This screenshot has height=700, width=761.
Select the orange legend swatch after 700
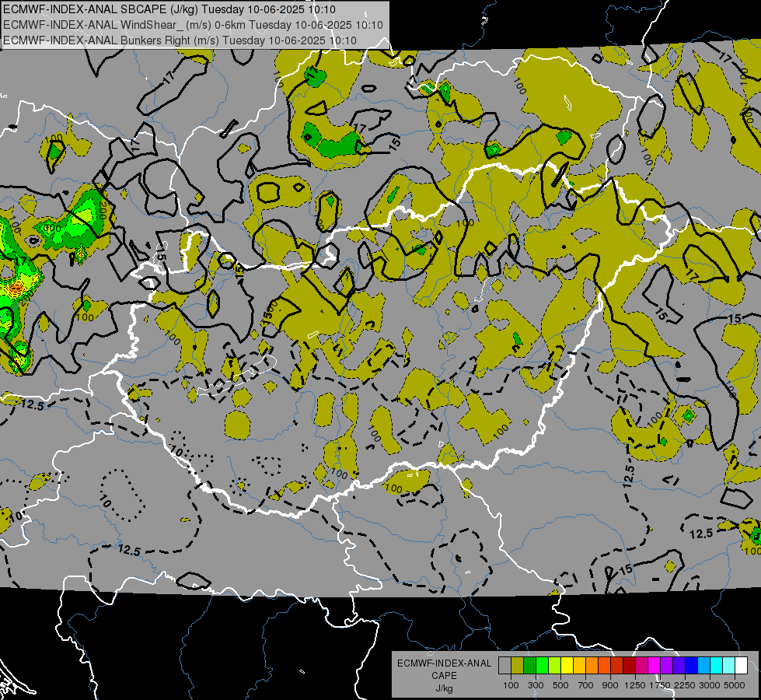point(592,665)
